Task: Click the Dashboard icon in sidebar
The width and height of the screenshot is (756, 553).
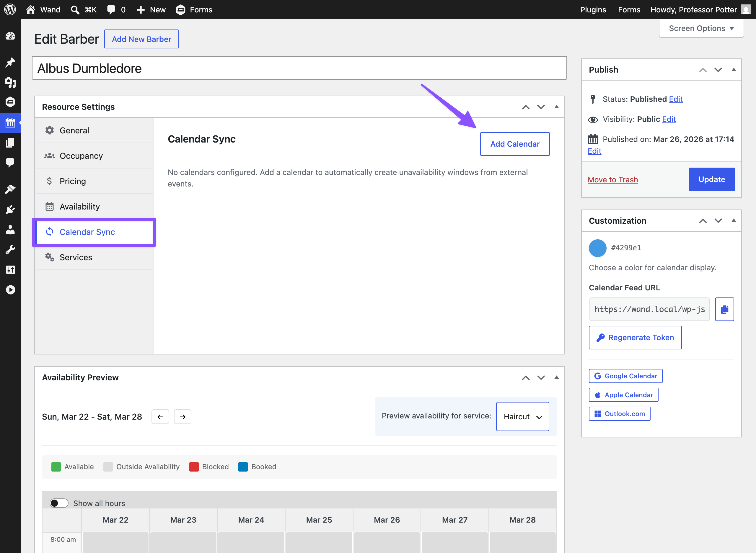Action: tap(10, 36)
